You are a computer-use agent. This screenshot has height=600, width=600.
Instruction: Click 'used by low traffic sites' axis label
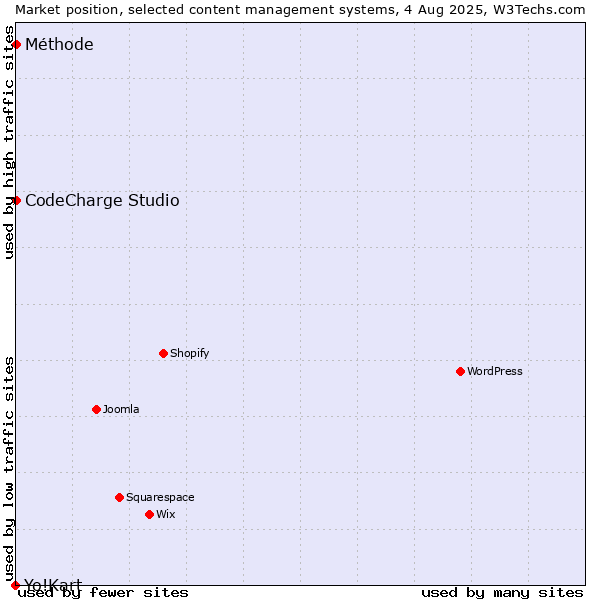point(9,469)
